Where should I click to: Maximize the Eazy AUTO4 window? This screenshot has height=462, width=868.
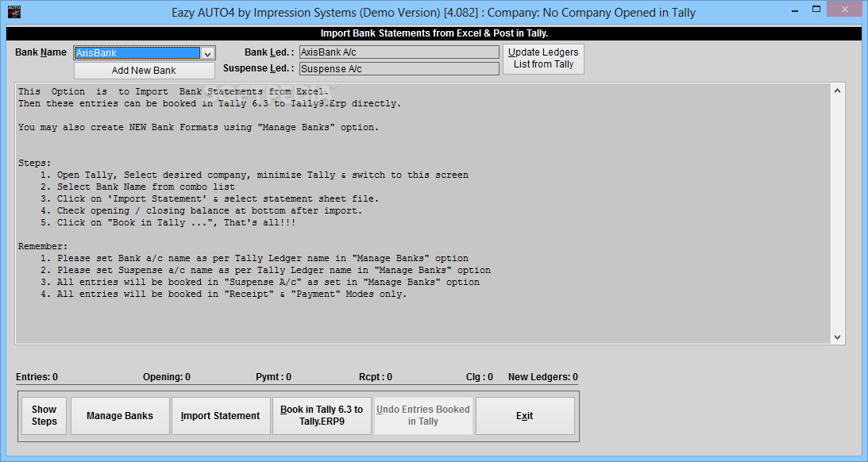coord(816,10)
